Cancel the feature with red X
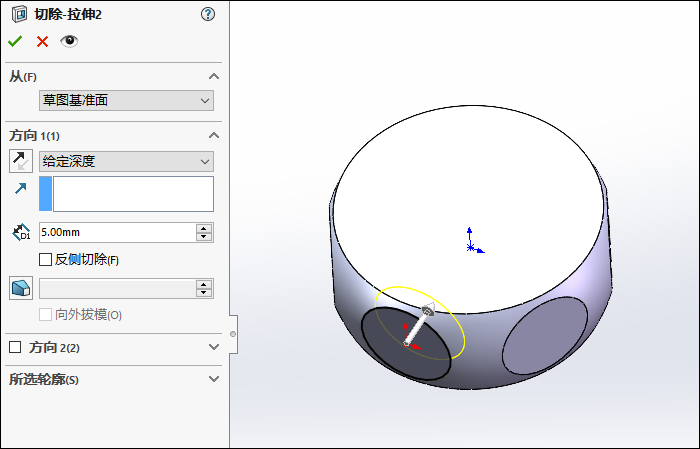This screenshot has width=700, height=449. tap(42, 42)
